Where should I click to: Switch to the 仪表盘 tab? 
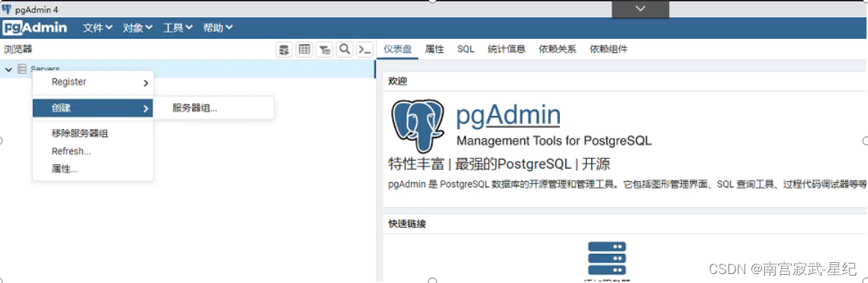398,49
